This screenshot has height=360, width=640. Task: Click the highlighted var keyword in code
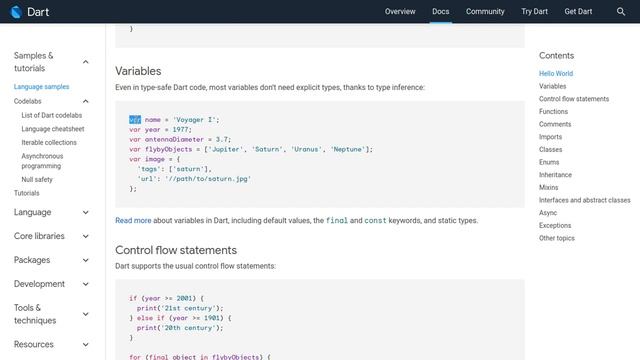click(x=135, y=120)
